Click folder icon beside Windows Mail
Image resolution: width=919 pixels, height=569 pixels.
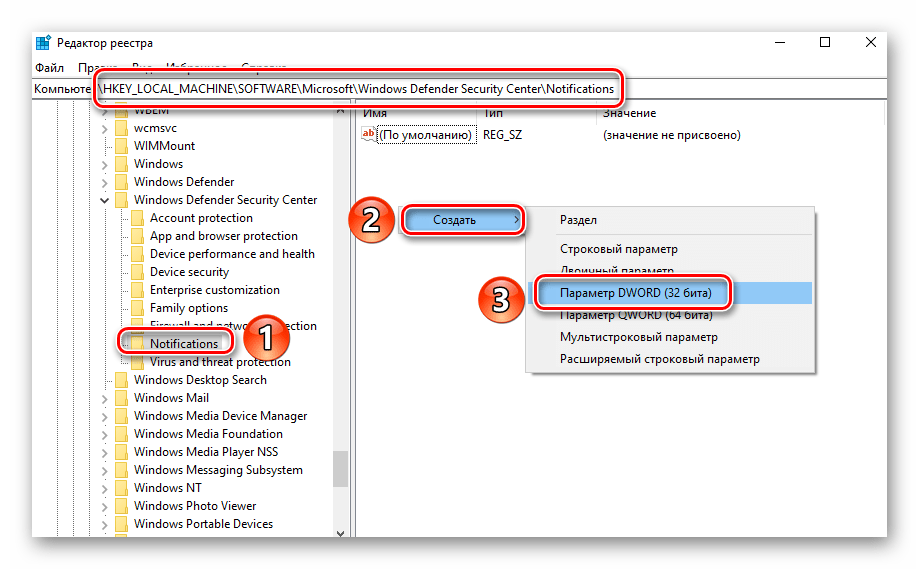pyautogui.click(x=121, y=398)
